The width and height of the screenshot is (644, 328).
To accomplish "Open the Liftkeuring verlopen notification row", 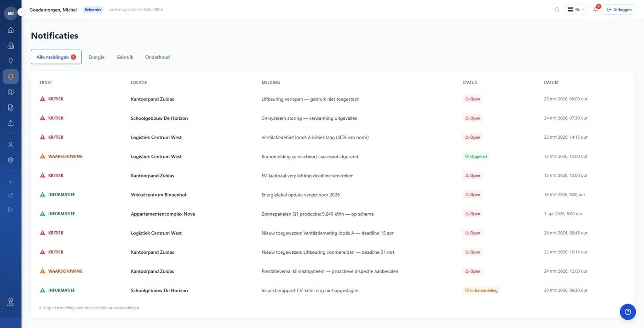I will click(310, 99).
